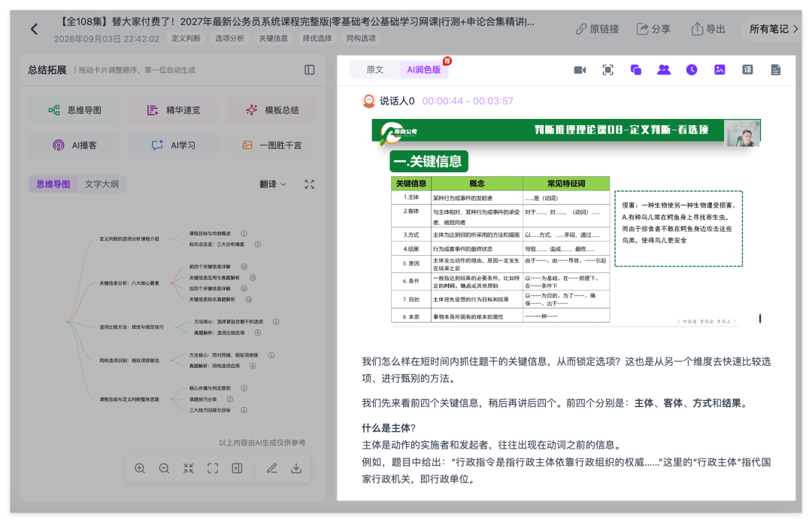Viewport: 812px width, 523px height.
Task: Expand count badge beside 前四个关键信息详解
Action: point(244,266)
